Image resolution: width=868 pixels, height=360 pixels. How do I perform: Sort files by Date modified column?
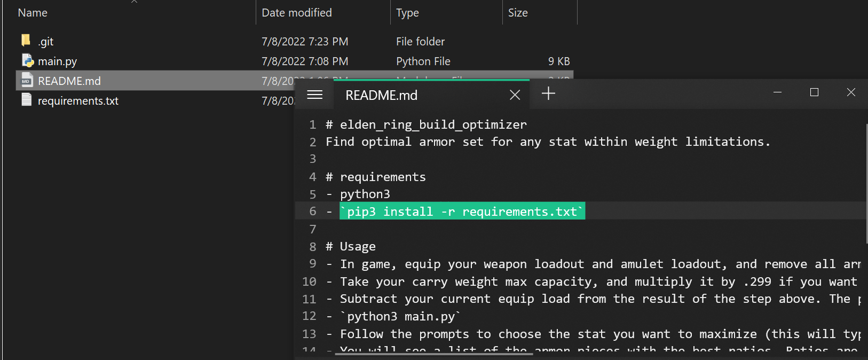point(297,13)
